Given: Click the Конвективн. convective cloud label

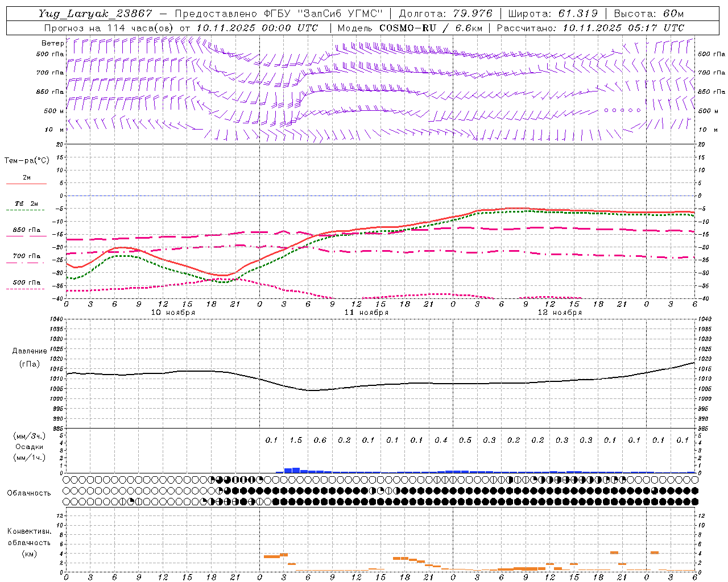Looking at the screenshot, I should (29, 531).
